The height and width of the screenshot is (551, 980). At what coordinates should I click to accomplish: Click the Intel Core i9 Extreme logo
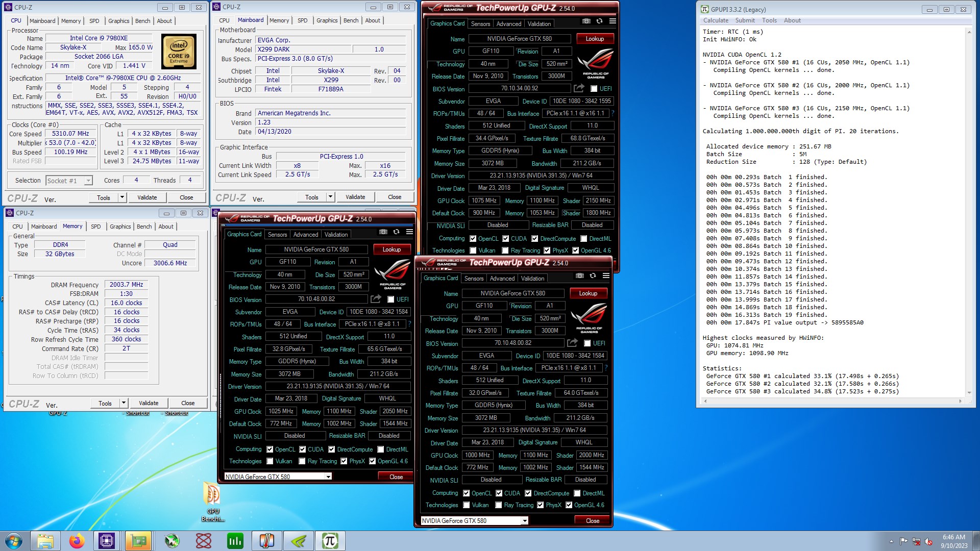pyautogui.click(x=179, y=51)
